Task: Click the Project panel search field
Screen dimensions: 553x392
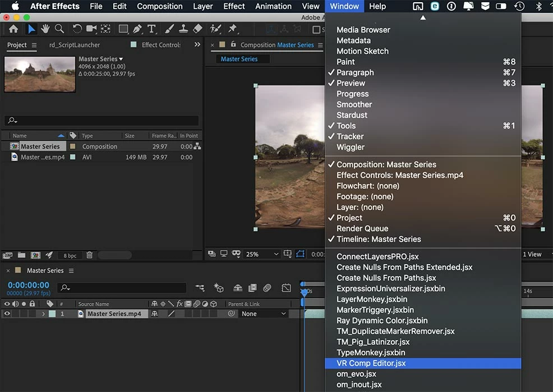Action: tap(102, 120)
